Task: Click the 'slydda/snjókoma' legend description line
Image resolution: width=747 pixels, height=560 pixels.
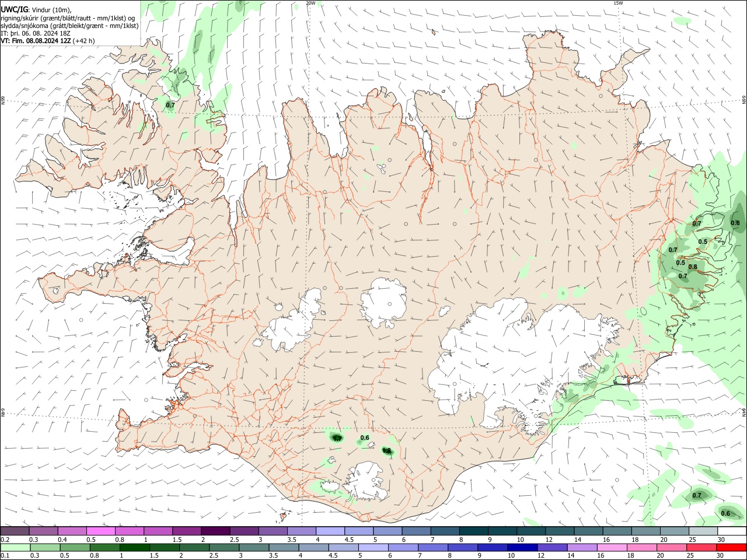Action: coord(69,26)
